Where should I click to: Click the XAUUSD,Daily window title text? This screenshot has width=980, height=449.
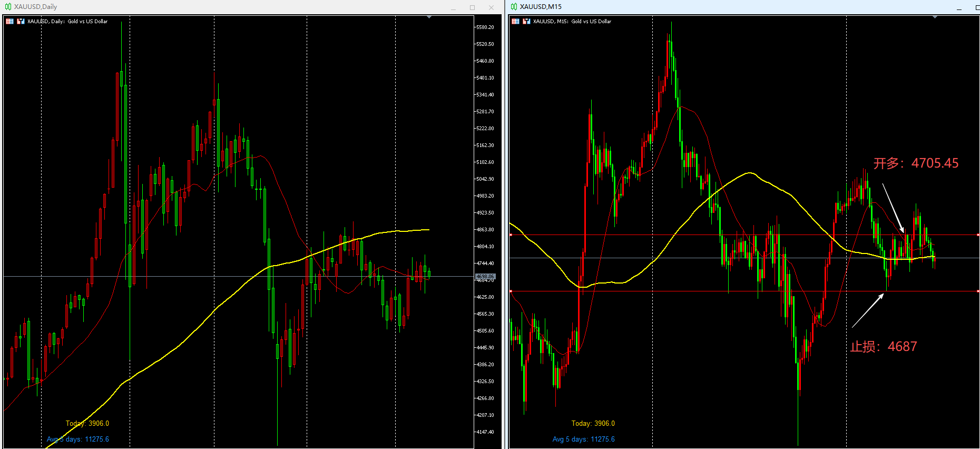(35, 7)
